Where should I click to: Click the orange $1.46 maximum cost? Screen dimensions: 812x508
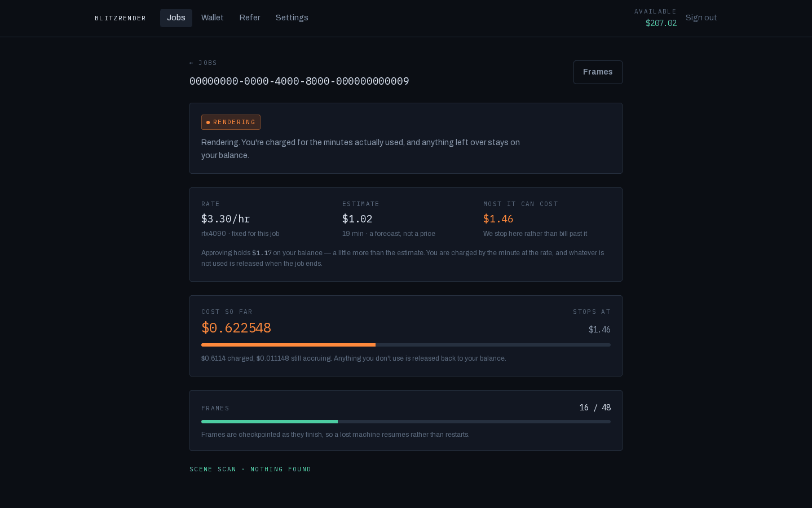[498, 219]
